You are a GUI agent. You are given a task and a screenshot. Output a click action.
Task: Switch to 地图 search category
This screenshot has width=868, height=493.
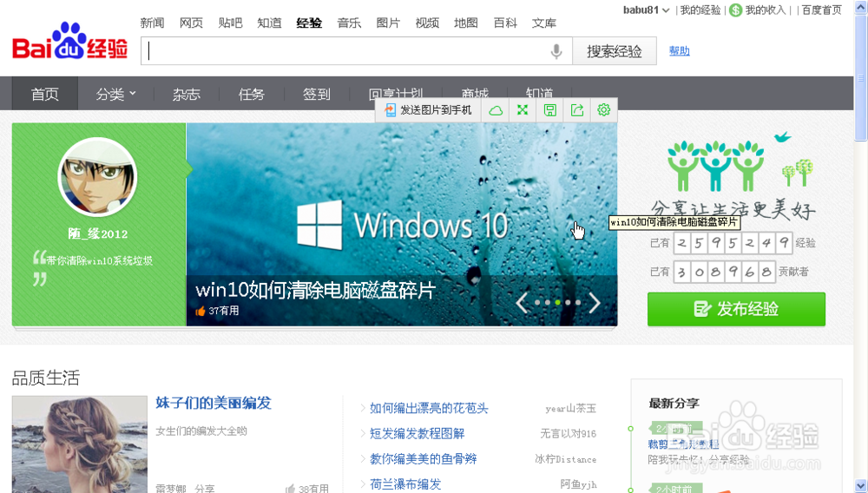tap(466, 23)
